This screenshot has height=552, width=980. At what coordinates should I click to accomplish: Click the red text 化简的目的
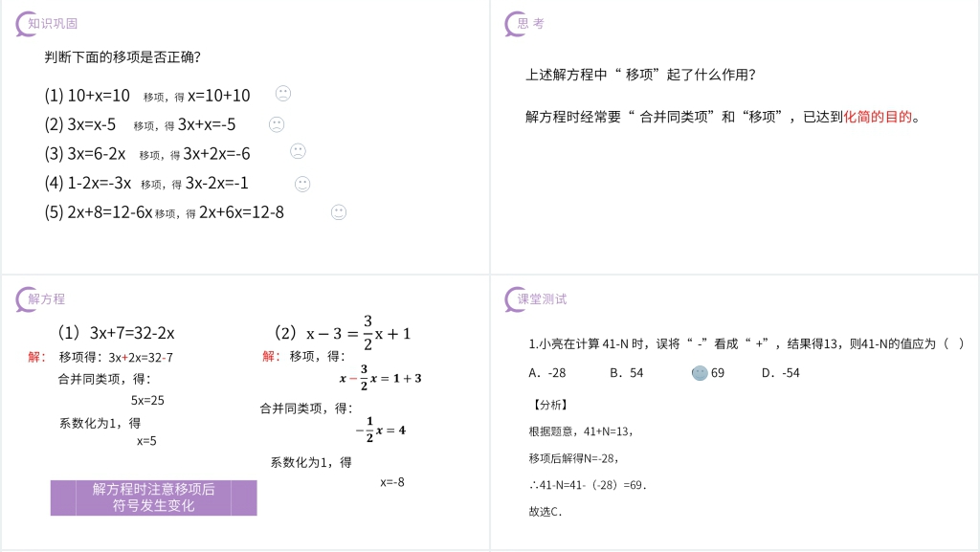[879, 118]
